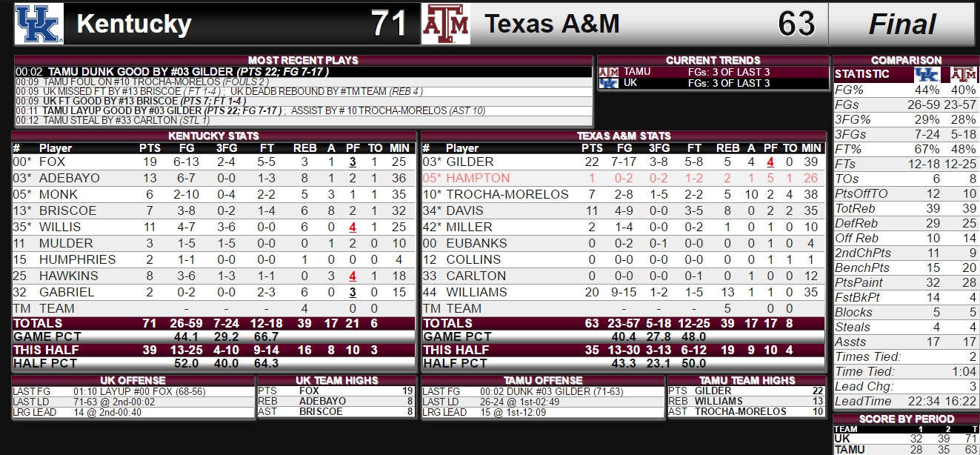Screen dimensions: 980x455
Task: Click the Kentucky UK logo in header
Action: click(x=39, y=24)
